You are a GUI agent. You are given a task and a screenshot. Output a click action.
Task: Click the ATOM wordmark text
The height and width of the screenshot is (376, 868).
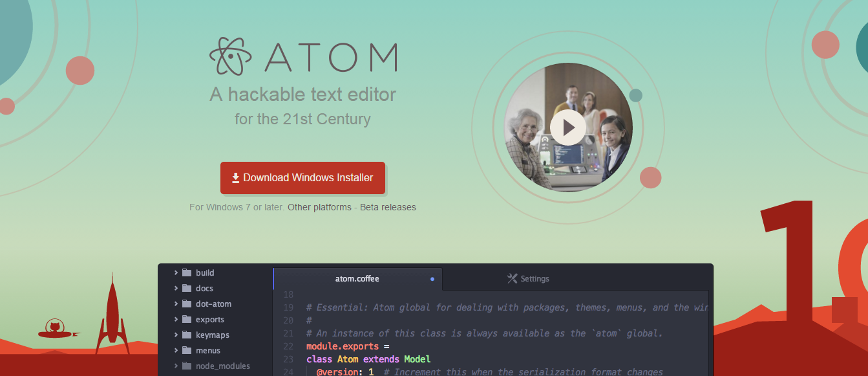pos(330,57)
